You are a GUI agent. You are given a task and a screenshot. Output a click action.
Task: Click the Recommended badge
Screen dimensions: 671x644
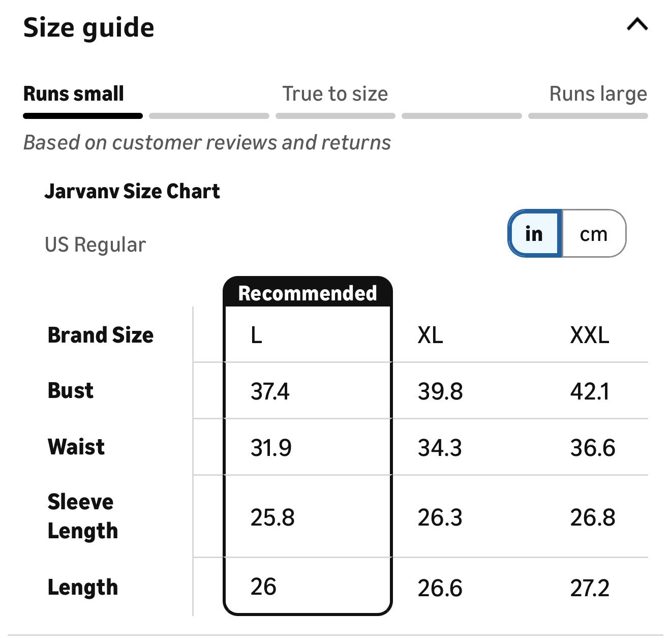pos(308,293)
